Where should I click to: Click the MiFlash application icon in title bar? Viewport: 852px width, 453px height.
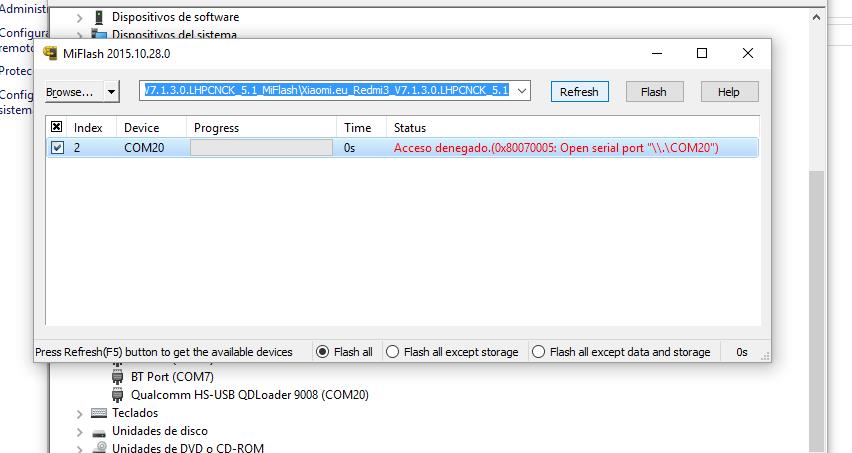[50, 53]
